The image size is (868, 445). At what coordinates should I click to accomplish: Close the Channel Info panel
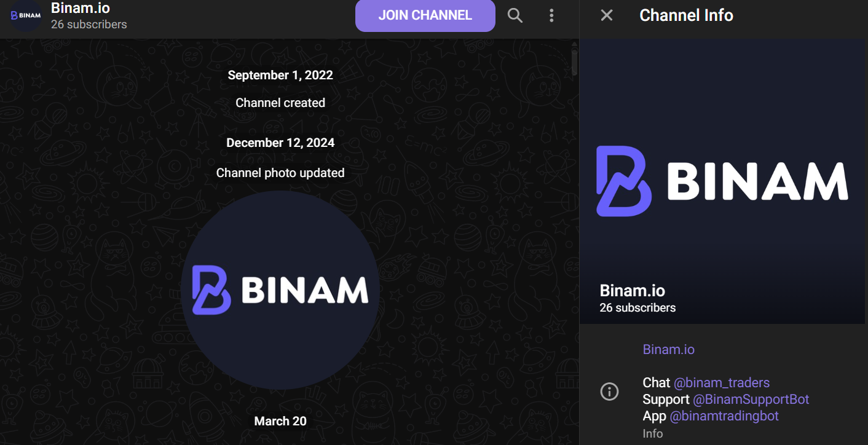607,15
